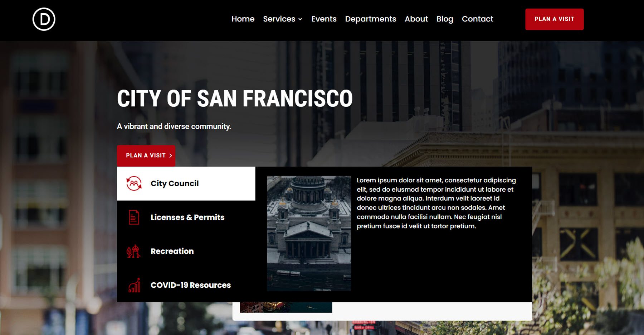Expand the Services dropdown chevron
644x335 pixels.
300,19
